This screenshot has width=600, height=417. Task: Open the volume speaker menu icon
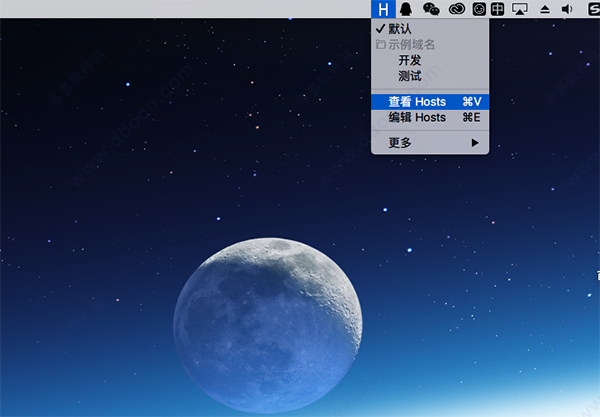pyautogui.click(x=567, y=9)
